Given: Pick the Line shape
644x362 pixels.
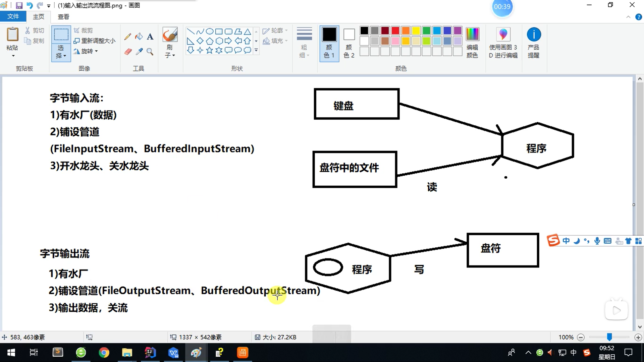Looking at the screenshot, I should pyautogui.click(x=191, y=32).
